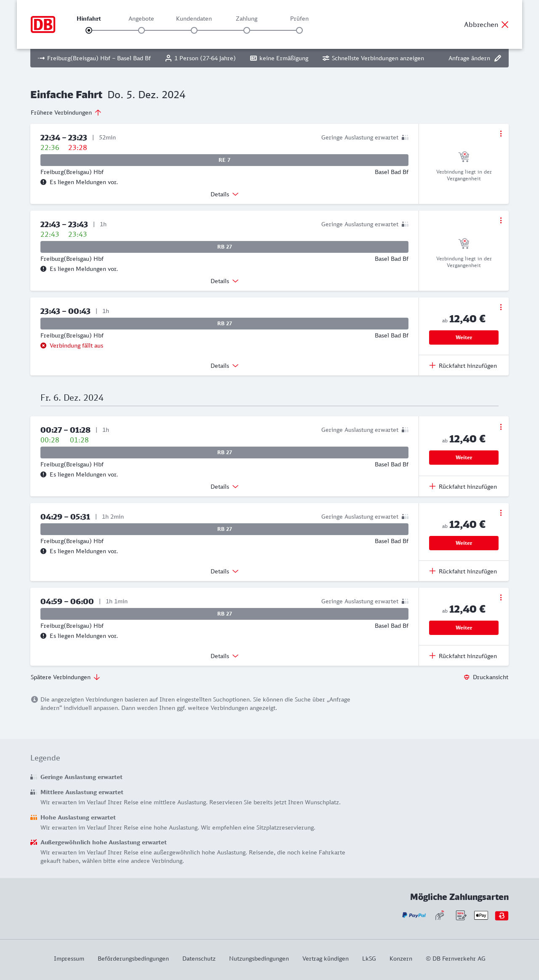Screen dimensions: 539x980
Task: Click Weiter for the 00:27 connection
Action: coord(464,458)
